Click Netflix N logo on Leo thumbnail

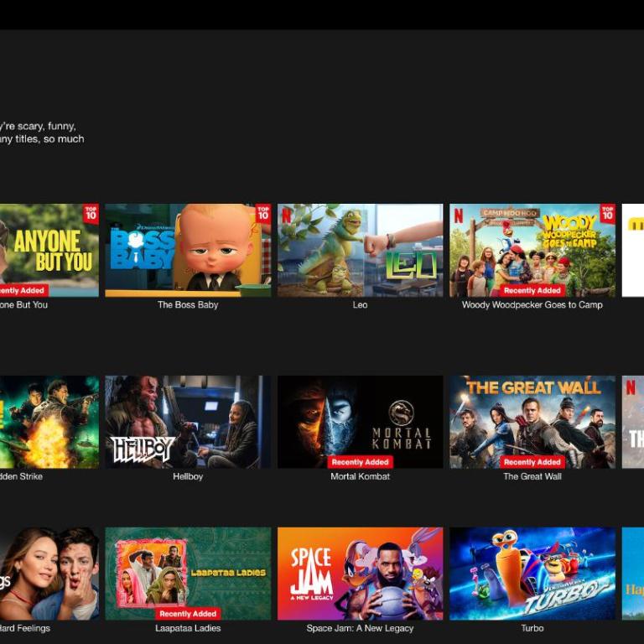(286, 216)
